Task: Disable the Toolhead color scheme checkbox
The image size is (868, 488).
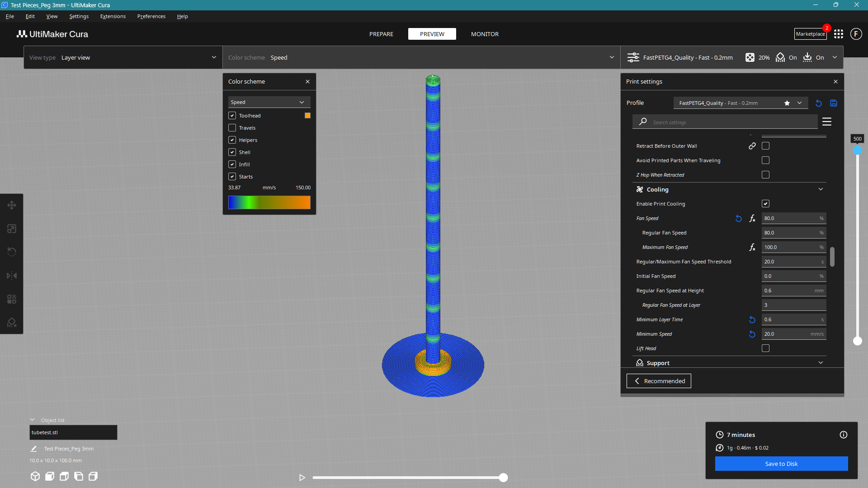Action: [x=232, y=115]
